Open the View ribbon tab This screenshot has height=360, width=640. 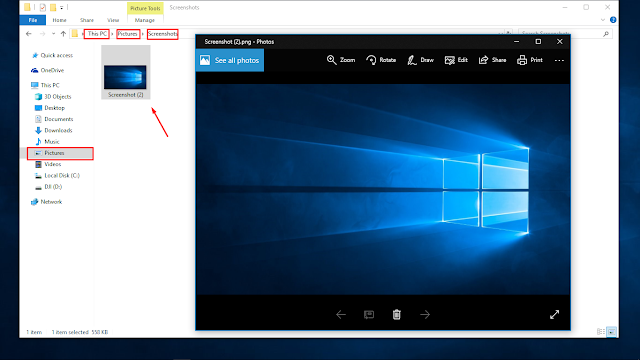tap(113, 20)
